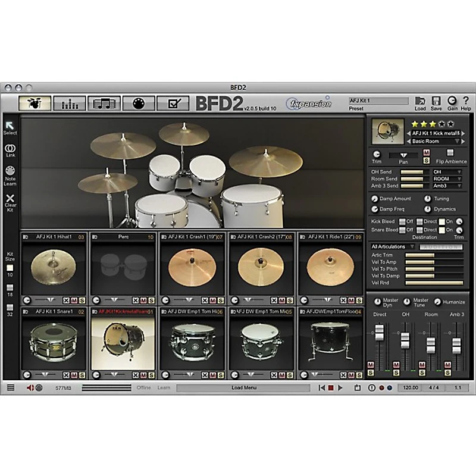Solo the Amb 3 mixer channel

click(448, 373)
